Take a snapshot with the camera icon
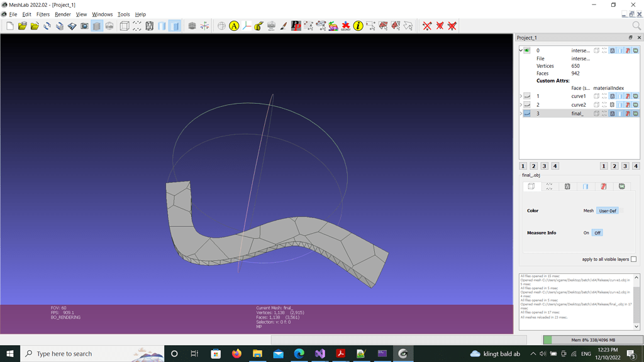The width and height of the screenshot is (644, 362). pyautogui.click(x=85, y=26)
